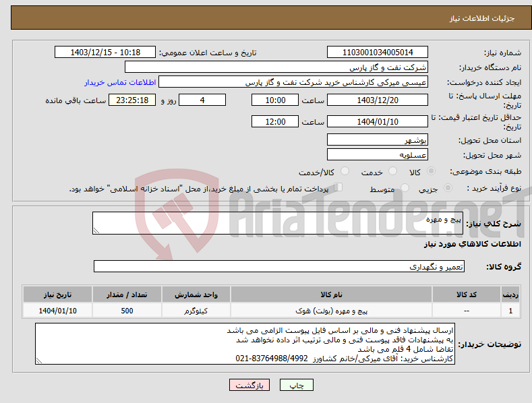Image resolution: width=532 pixels, height=403 pixels.
Task: Click the announcement date 1403/12/15 field
Action: [x=105, y=53]
